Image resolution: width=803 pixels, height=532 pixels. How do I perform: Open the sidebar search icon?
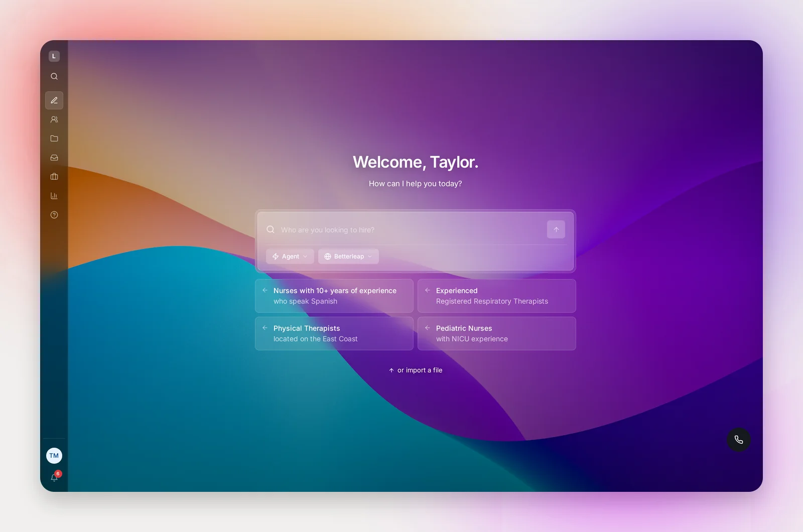(54, 76)
